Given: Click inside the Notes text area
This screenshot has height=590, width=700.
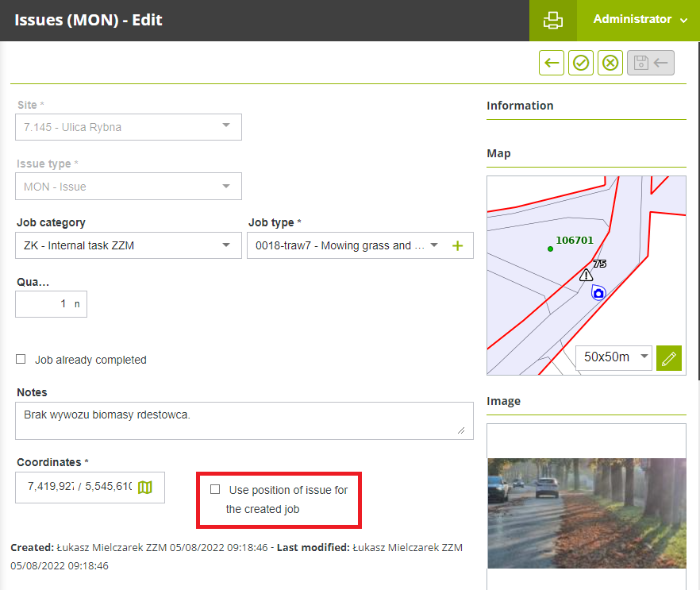Looking at the screenshot, I should click(244, 420).
